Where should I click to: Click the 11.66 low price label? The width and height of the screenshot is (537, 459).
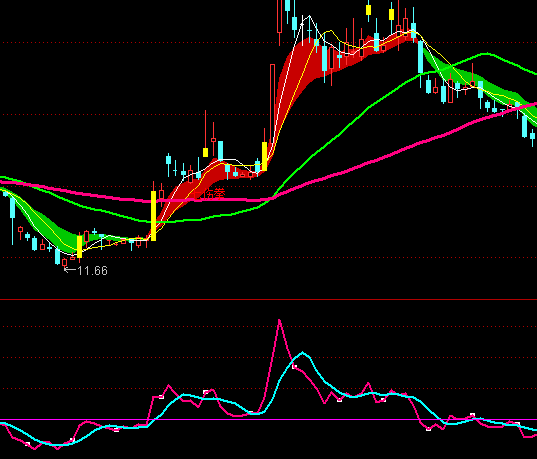pyautogui.click(x=92, y=271)
